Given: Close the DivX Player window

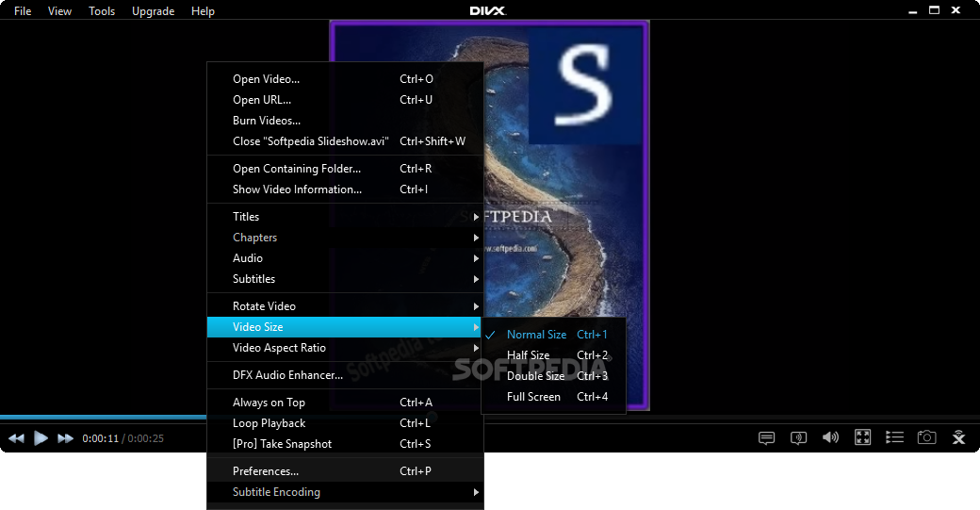Looking at the screenshot, I should pos(955,10).
